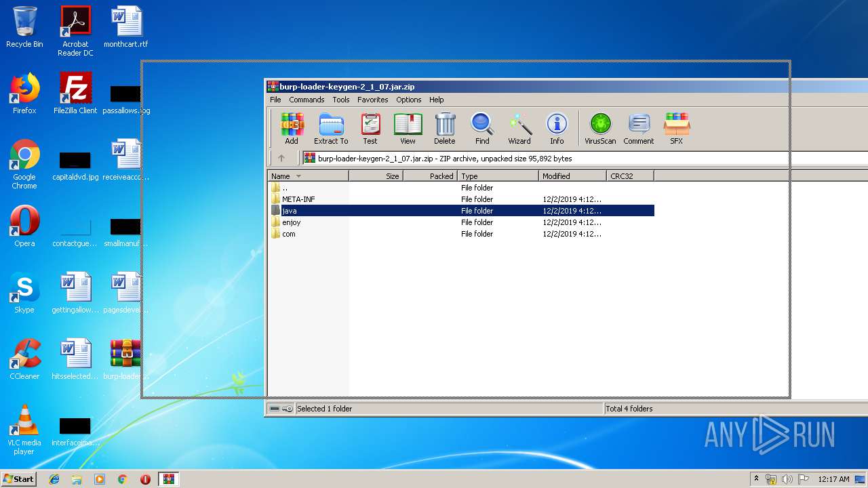Open Chrome from the taskbar

click(122, 479)
